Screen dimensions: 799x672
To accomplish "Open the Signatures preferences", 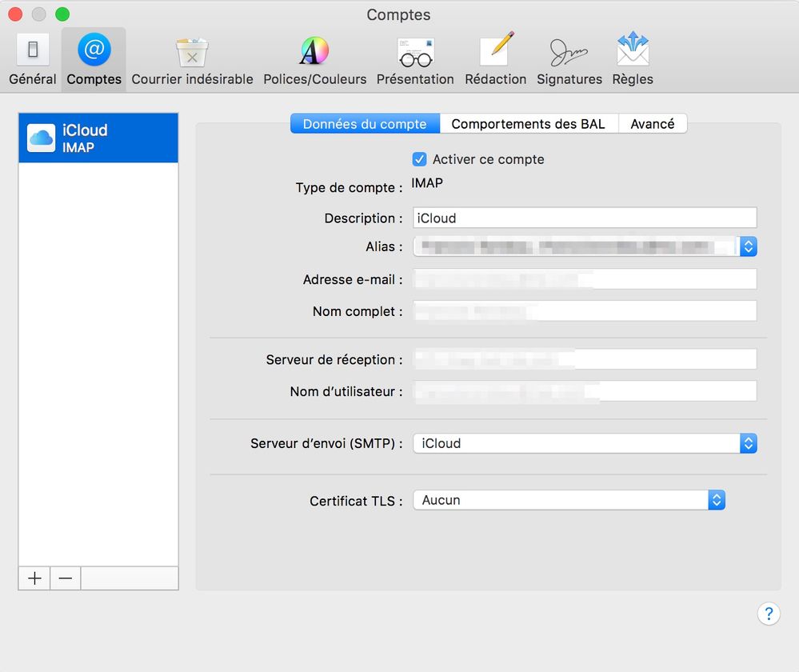I will tap(569, 59).
